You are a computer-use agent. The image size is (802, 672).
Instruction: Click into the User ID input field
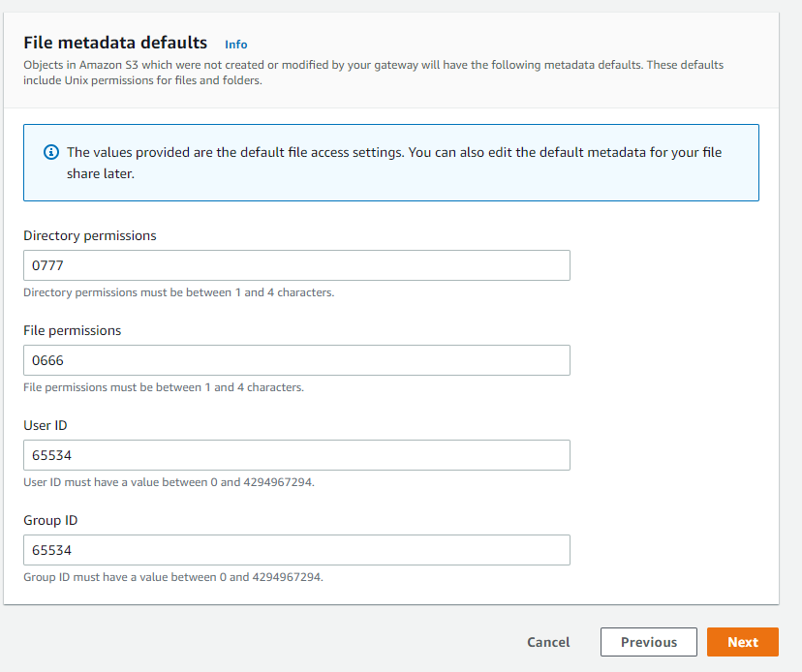(296, 455)
